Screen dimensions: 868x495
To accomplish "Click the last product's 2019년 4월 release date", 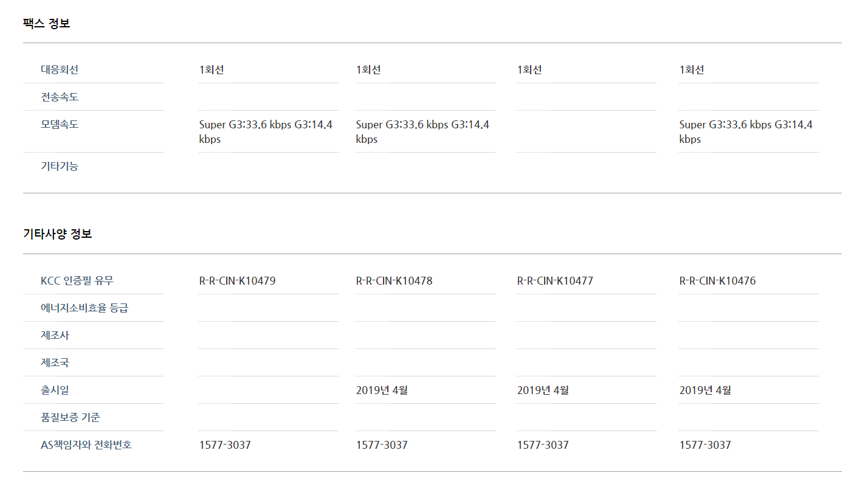I will pos(705,390).
